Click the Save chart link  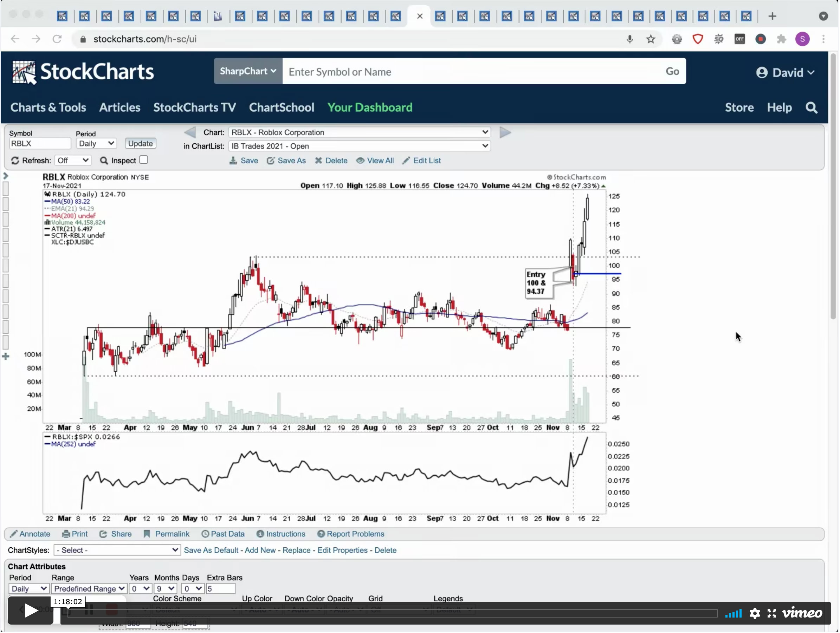[244, 161]
